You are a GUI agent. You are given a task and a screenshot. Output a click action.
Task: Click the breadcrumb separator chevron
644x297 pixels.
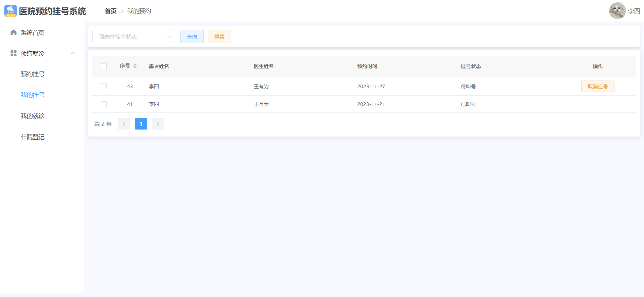[x=122, y=11]
